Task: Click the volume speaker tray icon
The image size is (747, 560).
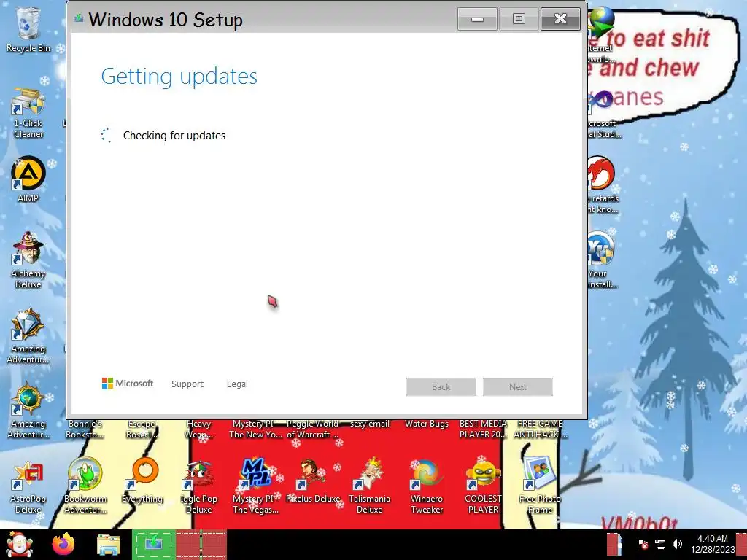Action: coord(677,544)
